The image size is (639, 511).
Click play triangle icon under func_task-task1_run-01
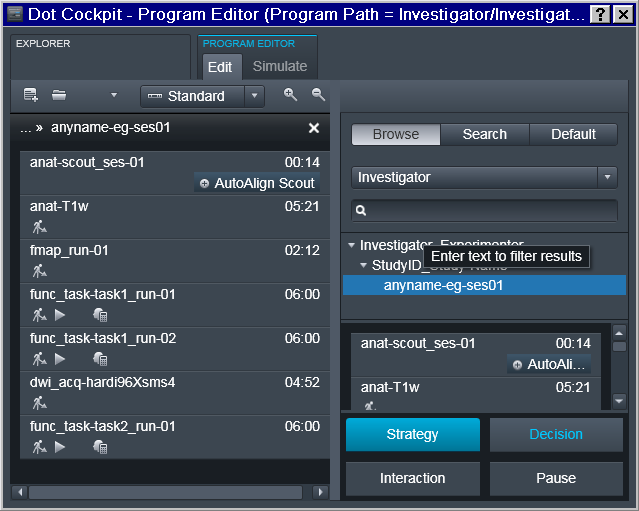click(60, 315)
